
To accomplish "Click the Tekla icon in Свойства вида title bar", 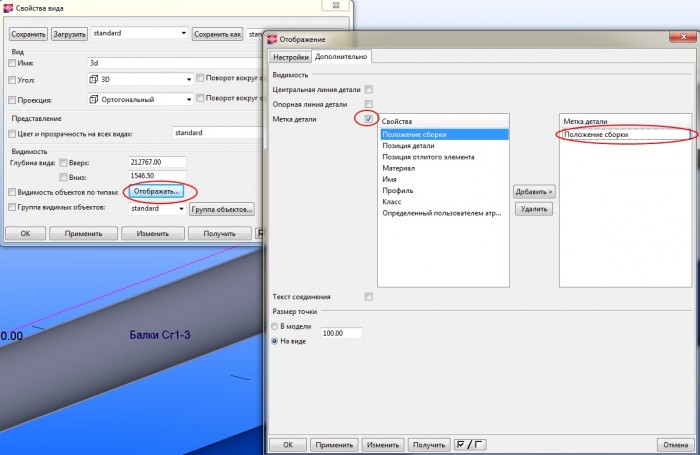I will click(x=9, y=9).
